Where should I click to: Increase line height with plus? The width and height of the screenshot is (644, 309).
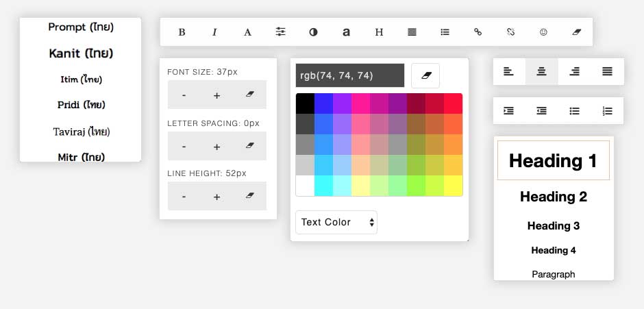coord(217,197)
